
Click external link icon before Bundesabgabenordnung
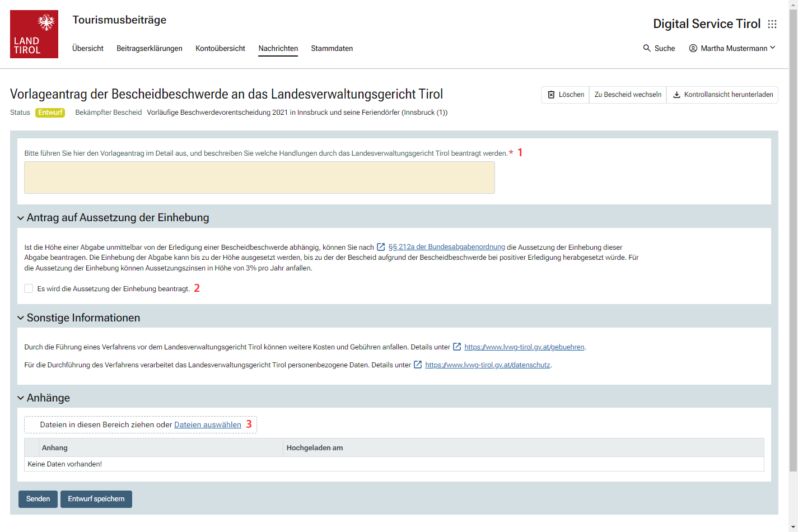coord(381,247)
